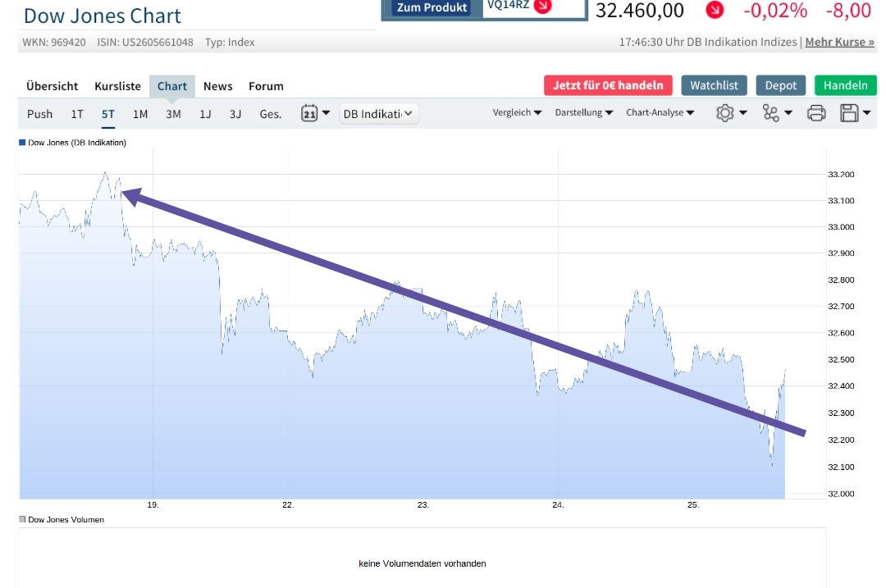The height and width of the screenshot is (588, 886).
Task: Select 1M time range
Action: pos(140,113)
